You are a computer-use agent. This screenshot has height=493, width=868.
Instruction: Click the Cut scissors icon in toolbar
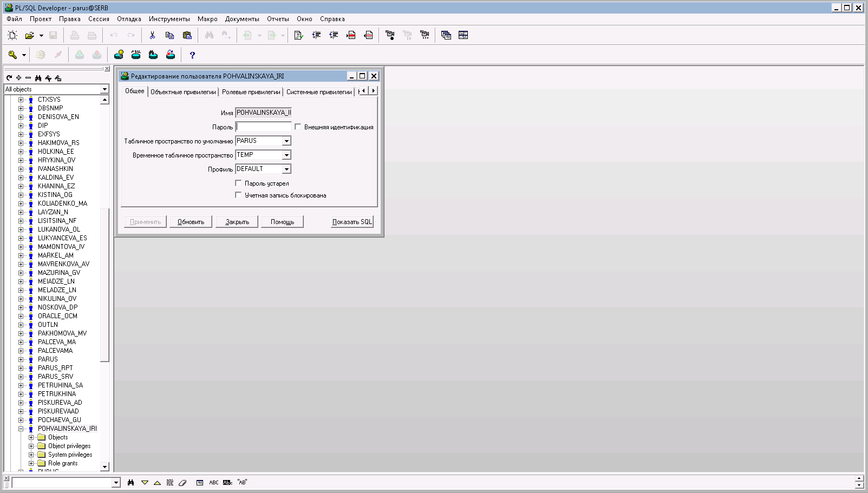pos(152,35)
